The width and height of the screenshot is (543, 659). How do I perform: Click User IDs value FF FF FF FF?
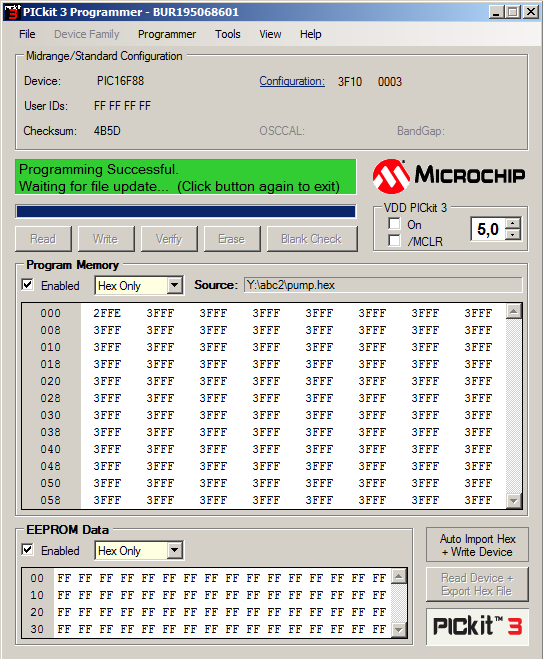pyautogui.click(x=122, y=106)
